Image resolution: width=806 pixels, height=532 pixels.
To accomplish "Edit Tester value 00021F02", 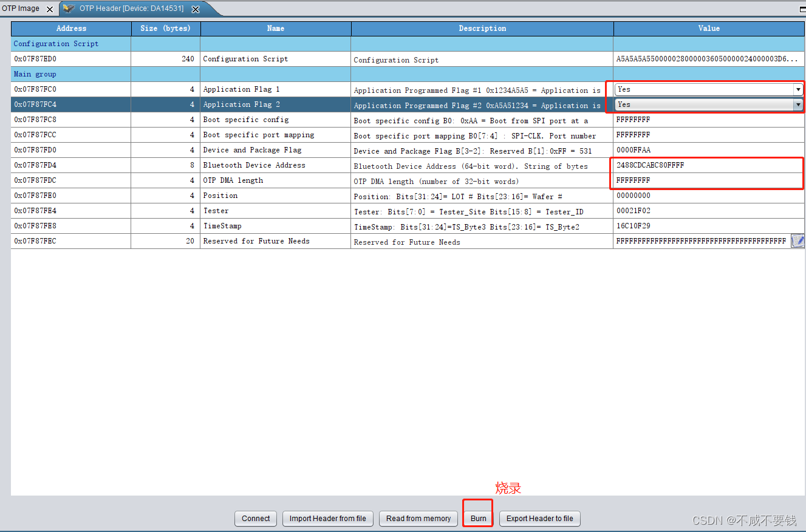I will (709, 211).
